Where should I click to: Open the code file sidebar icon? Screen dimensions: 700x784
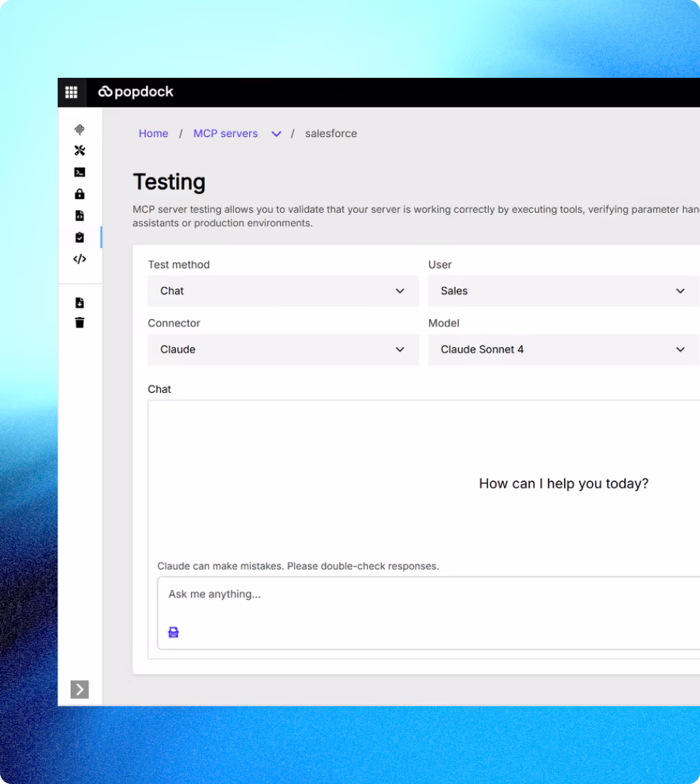(79, 215)
